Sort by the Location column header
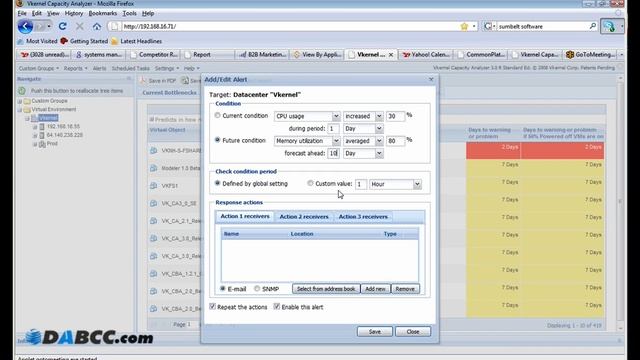Screen dimensions: 640x360 coord(302,234)
